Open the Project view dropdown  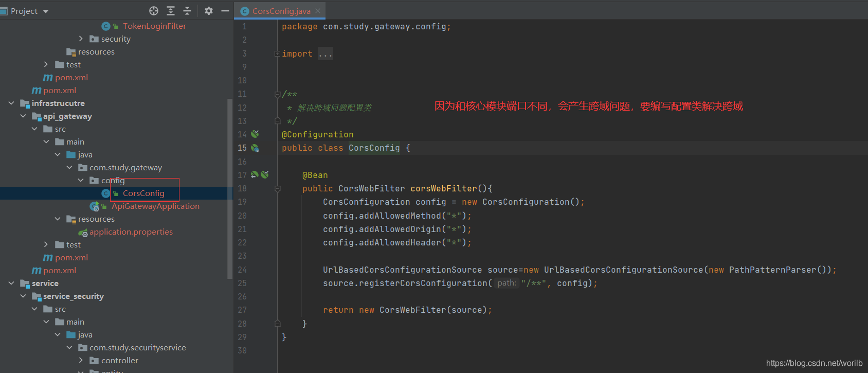[45, 11]
